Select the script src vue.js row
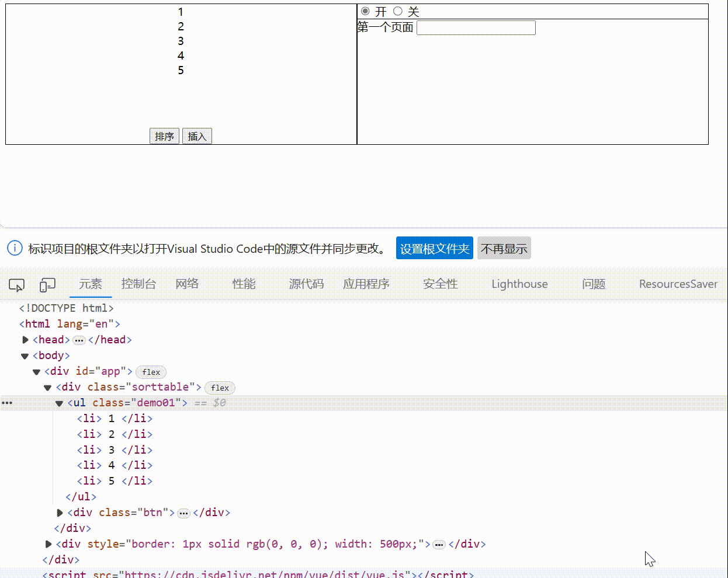Screen dimensions: 728x578 pyautogui.click(x=258, y=574)
